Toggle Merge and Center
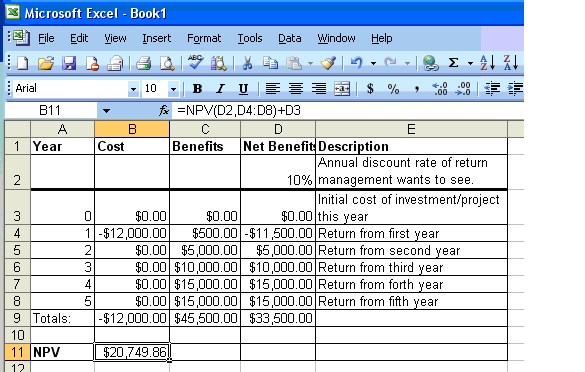585x372 pixels. 342,89
